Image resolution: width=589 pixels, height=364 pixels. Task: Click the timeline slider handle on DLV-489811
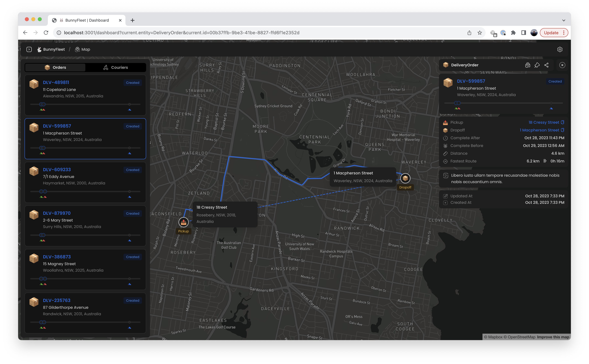[x=42, y=104]
